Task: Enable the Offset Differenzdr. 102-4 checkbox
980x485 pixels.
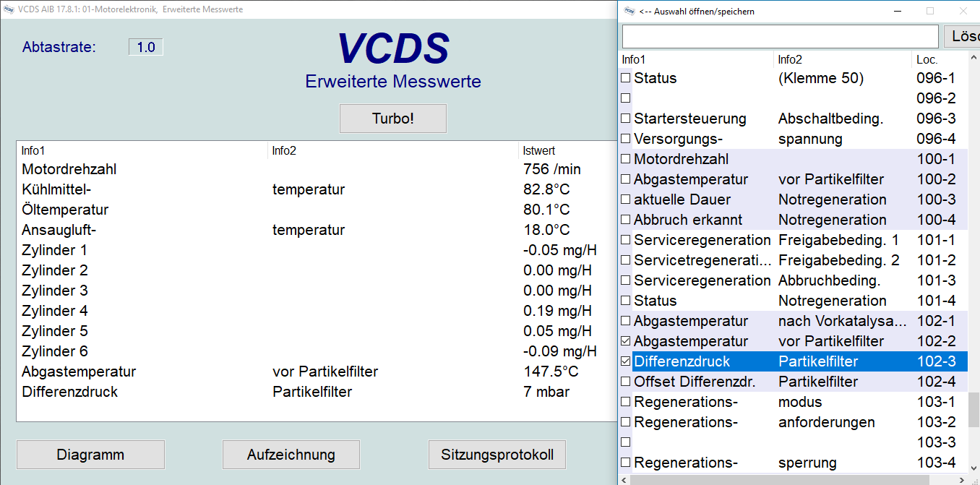Action: (x=626, y=382)
